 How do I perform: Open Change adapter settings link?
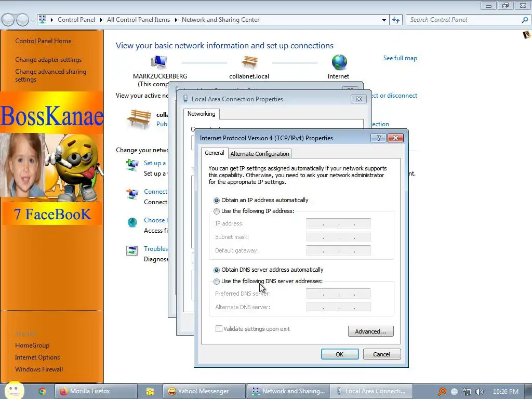(x=48, y=60)
